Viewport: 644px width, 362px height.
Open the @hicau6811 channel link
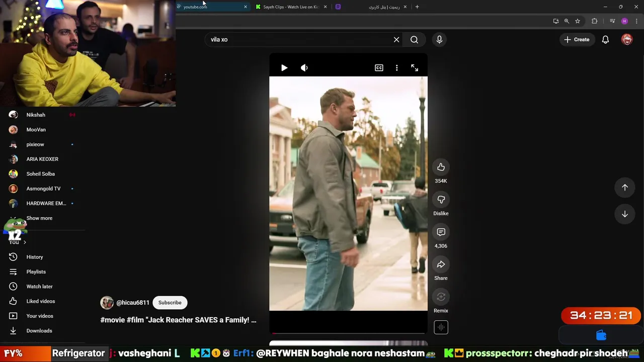pos(133,303)
